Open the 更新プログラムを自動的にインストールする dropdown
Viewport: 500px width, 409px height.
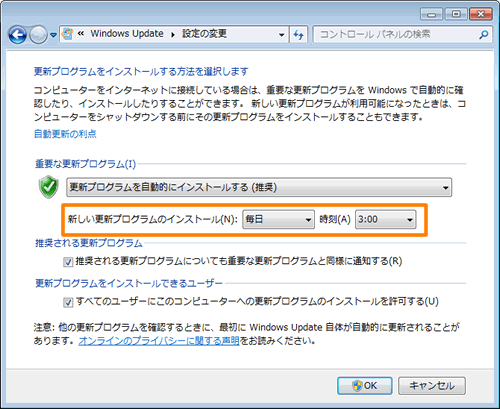click(259, 187)
